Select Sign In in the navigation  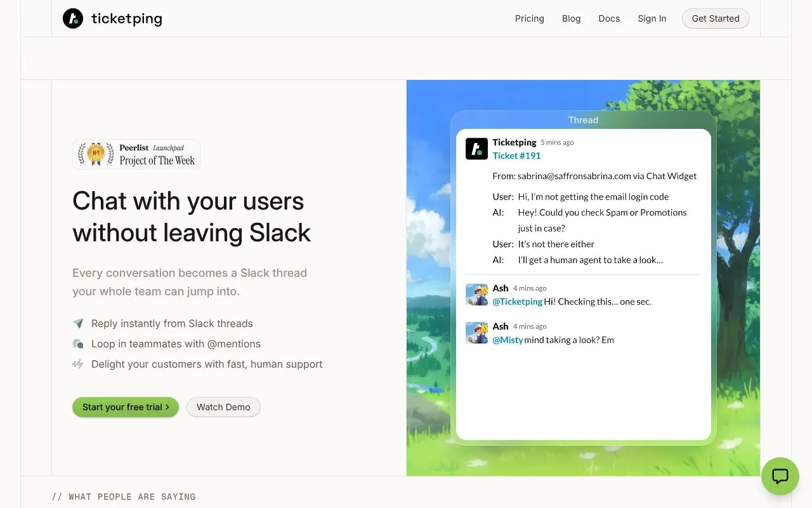(652, 18)
